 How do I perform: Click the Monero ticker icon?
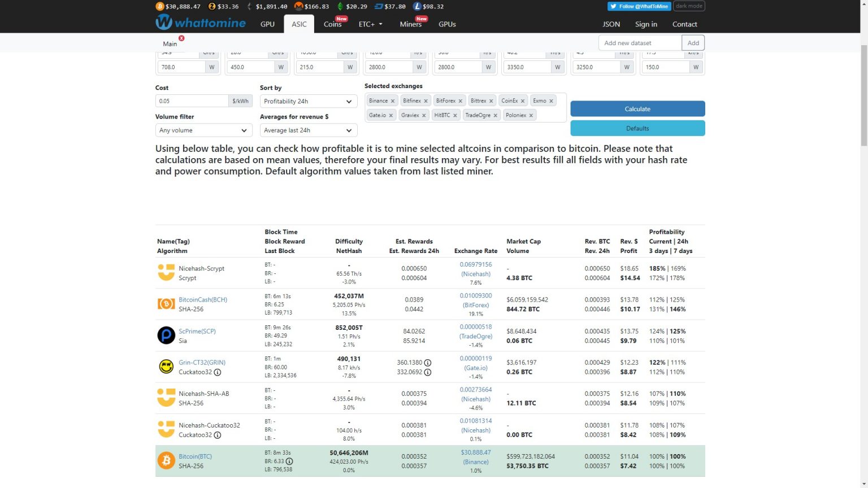(298, 6)
